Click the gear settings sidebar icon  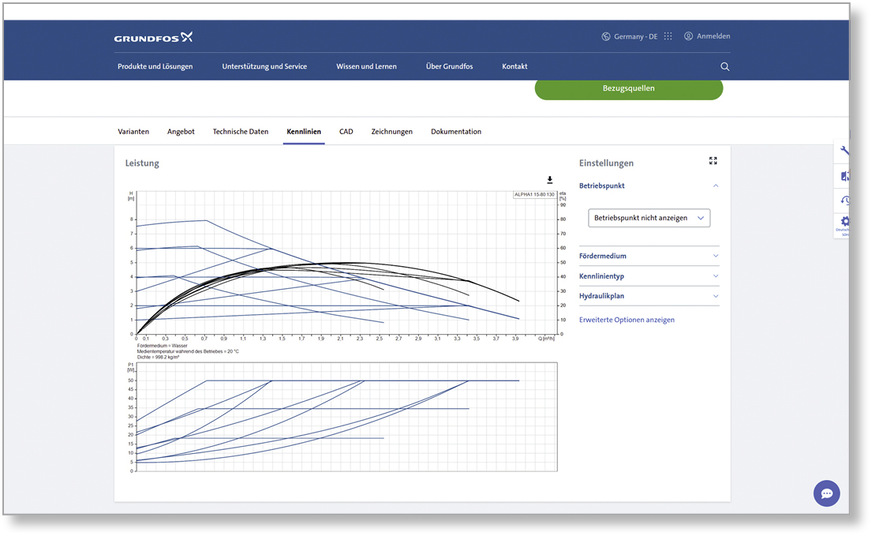click(845, 223)
